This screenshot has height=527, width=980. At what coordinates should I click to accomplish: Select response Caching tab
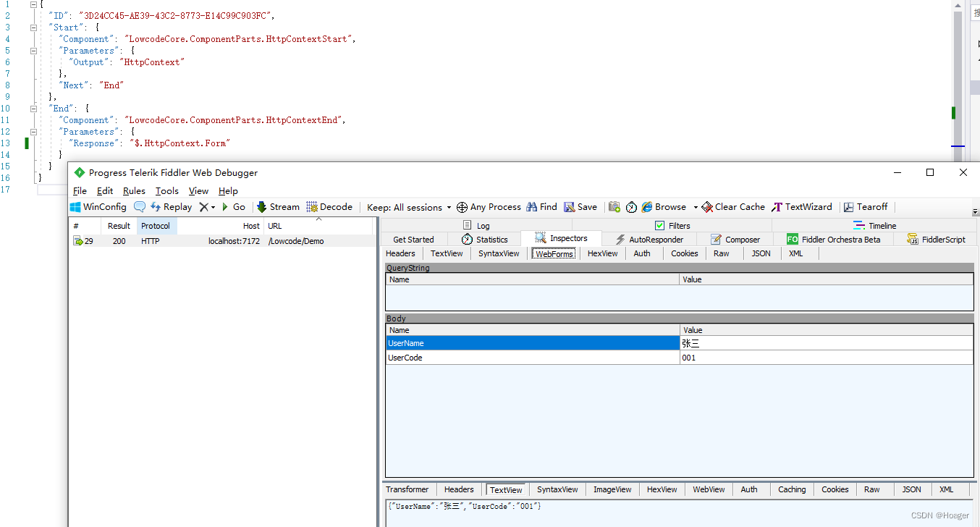pyautogui.click(x=792, y=489)
